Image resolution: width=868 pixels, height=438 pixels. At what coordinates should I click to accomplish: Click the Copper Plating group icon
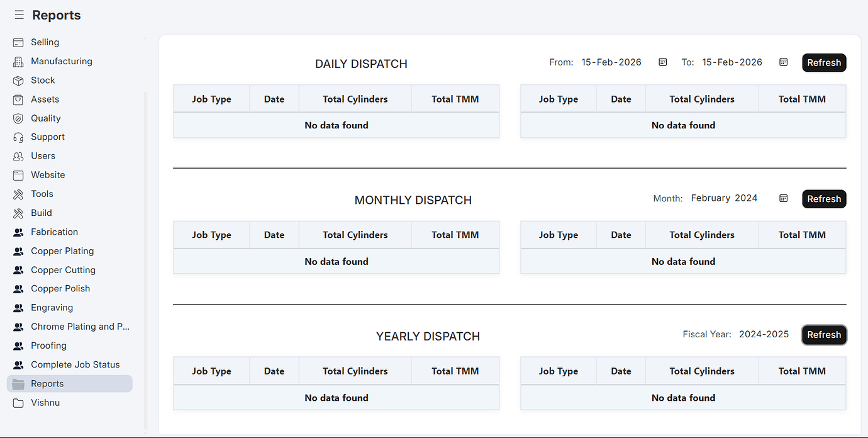(18, 251)
